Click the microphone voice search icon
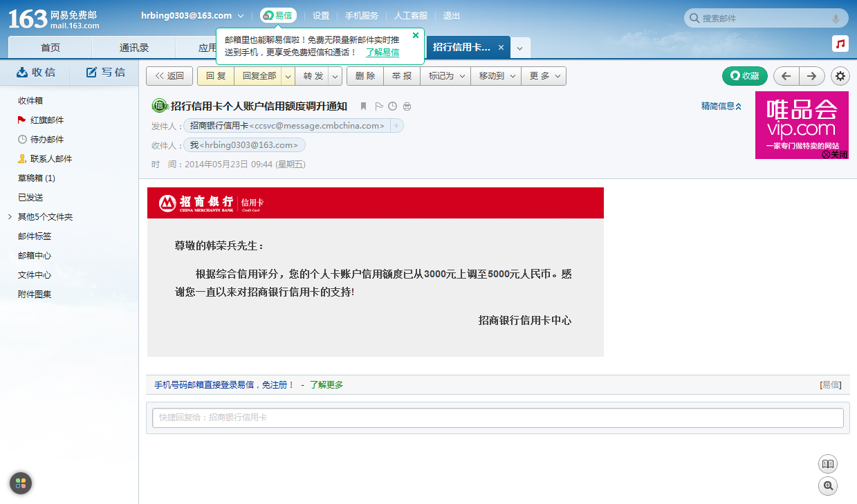857x504 pixels. pyautogui.click(x=836, y=19)
